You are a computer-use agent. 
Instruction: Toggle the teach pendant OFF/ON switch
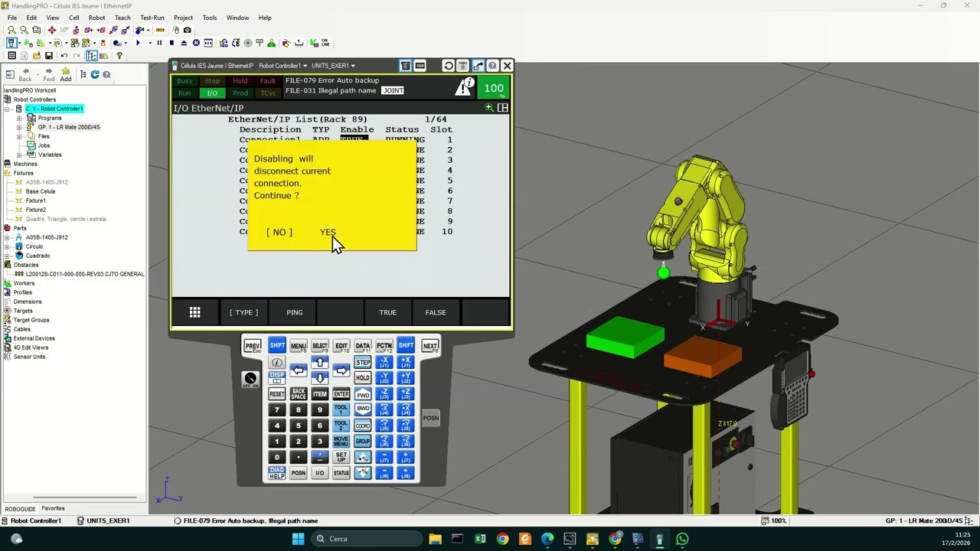(250, 380)
